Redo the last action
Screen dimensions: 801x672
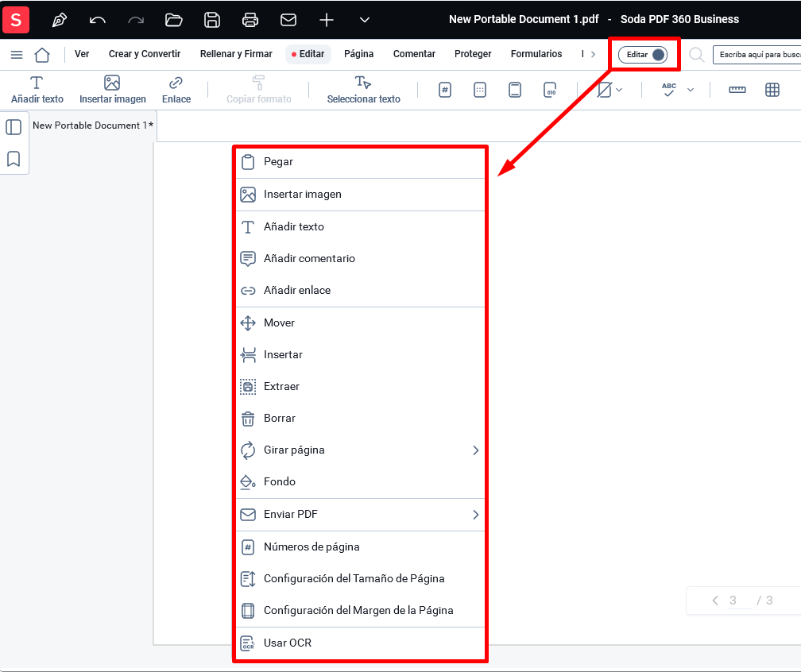(136, 20)
